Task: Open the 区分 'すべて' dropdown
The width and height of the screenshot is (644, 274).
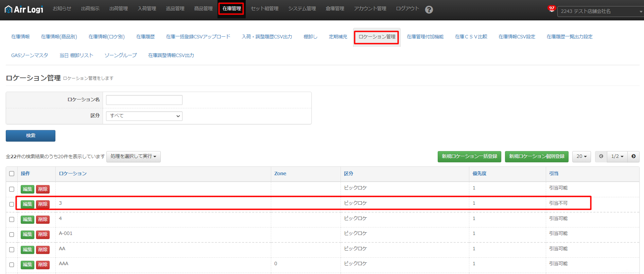Action: pyautogui.click(x=144, y=116)
